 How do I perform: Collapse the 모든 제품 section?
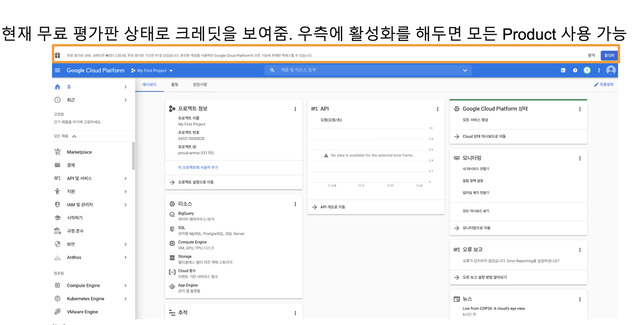74,136
